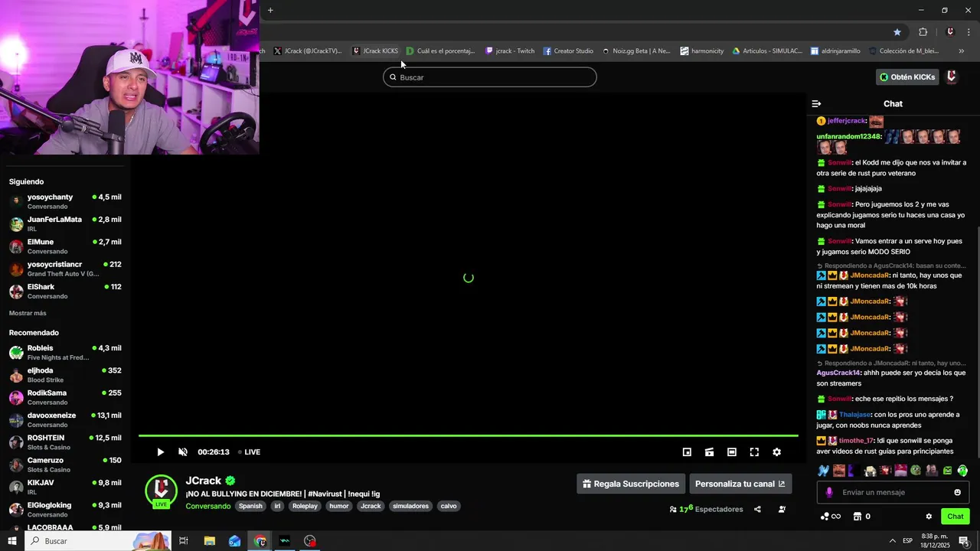Open davooxeneize recommended channel
The height and width of the screenshot is (551, 980).
(x=66, y=419)
